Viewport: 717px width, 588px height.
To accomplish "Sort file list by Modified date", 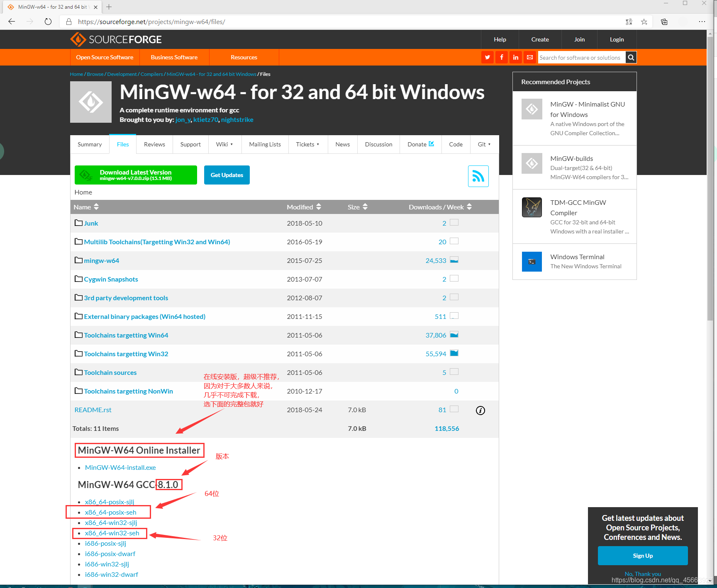I will [x=304, y=207].
